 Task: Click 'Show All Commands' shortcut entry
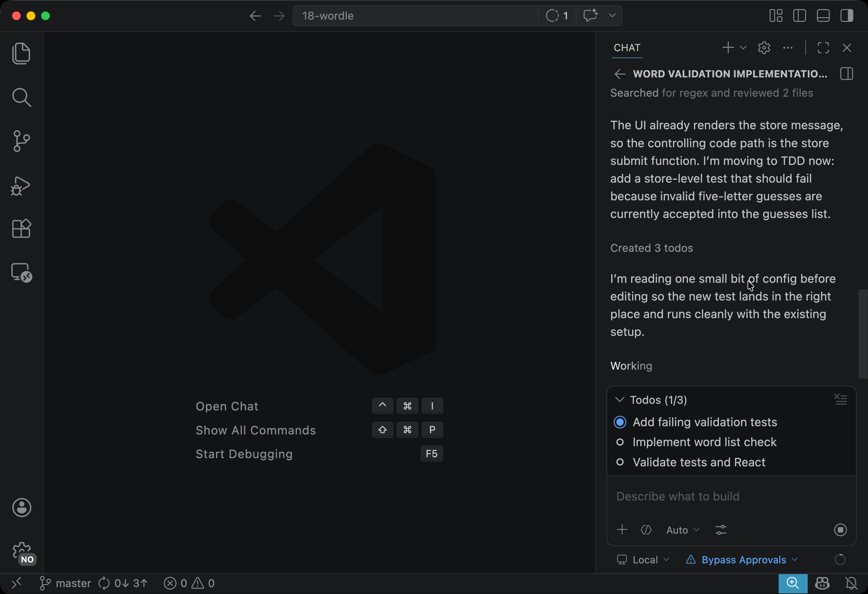click(319, 430)
